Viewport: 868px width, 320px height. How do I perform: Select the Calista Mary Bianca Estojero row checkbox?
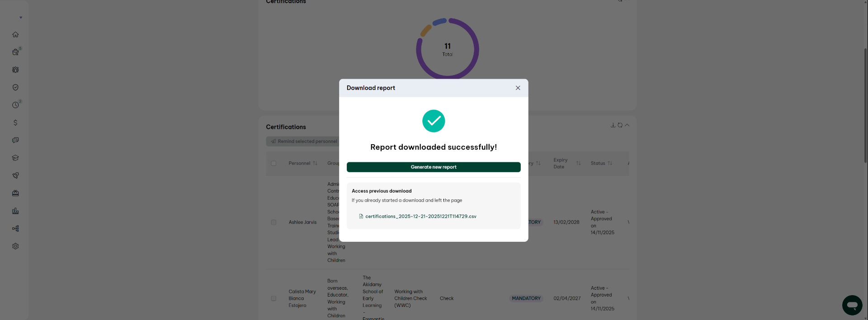[274, 298]
